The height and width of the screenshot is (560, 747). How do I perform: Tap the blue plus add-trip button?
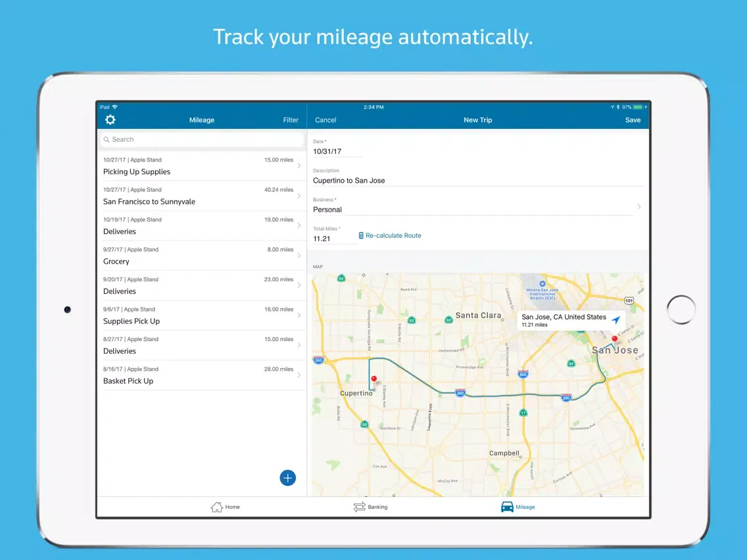pyautogui.click(x=287, y=478)
